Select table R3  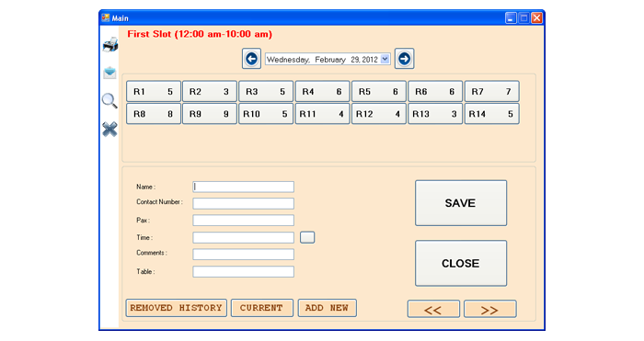266,92
